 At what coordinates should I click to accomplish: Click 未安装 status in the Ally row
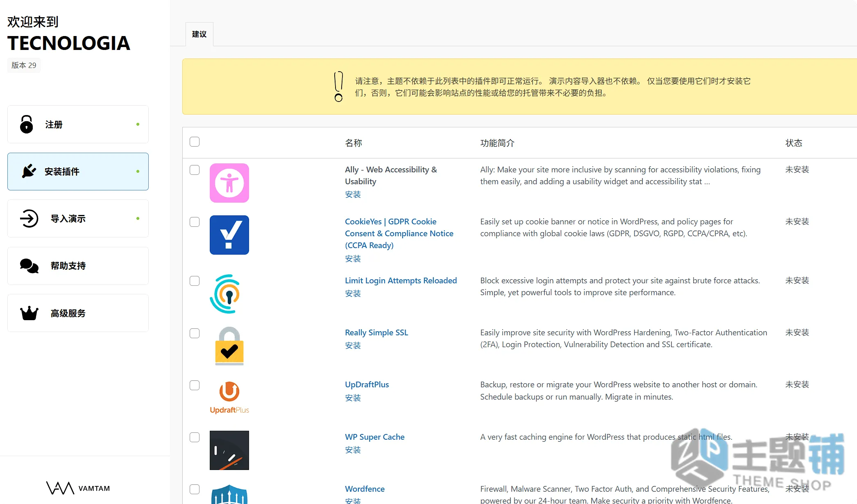tap(797, 170)
